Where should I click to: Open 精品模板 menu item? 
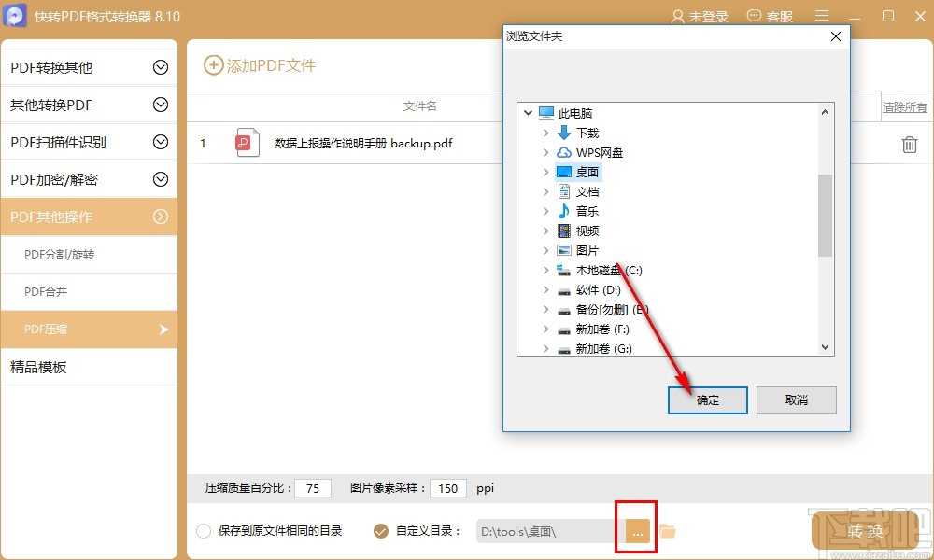coord(89,367)
